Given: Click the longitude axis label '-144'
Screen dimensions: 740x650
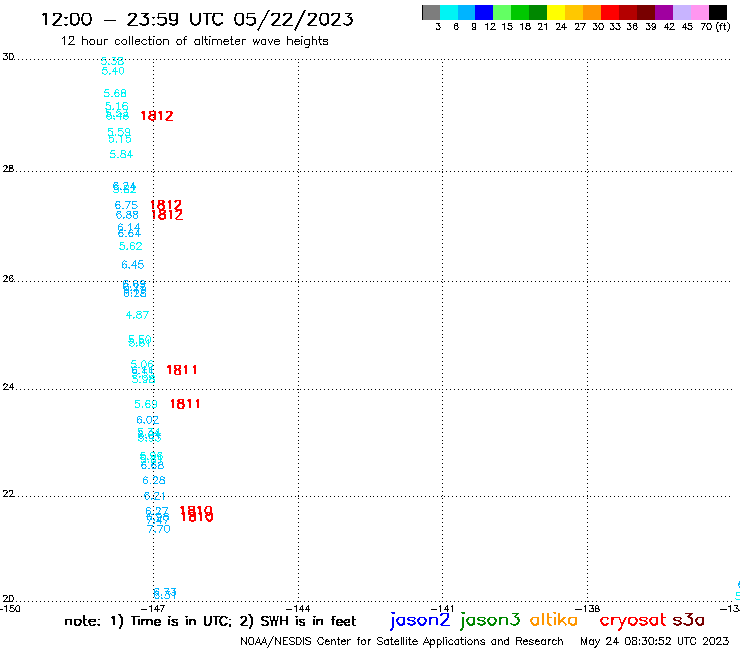Looking at the screenshot, I should [298, 608].
